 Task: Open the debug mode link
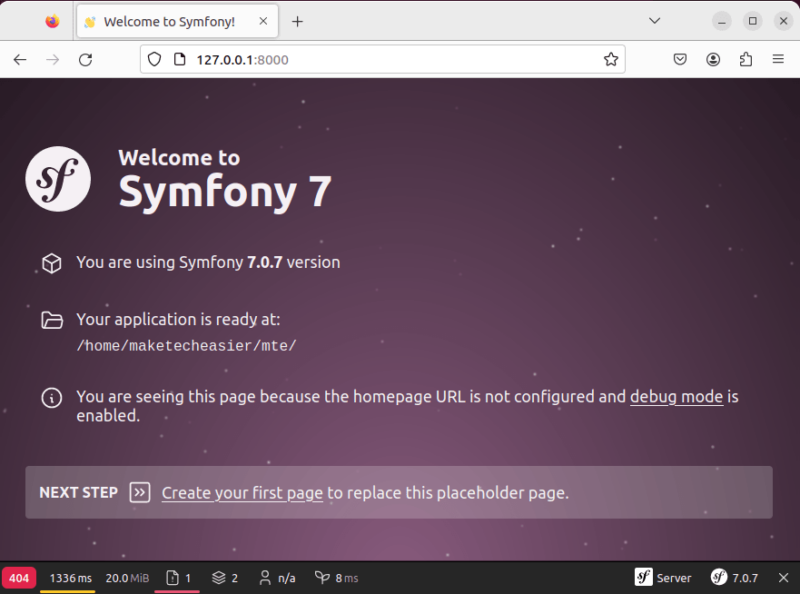coord(676,397)
